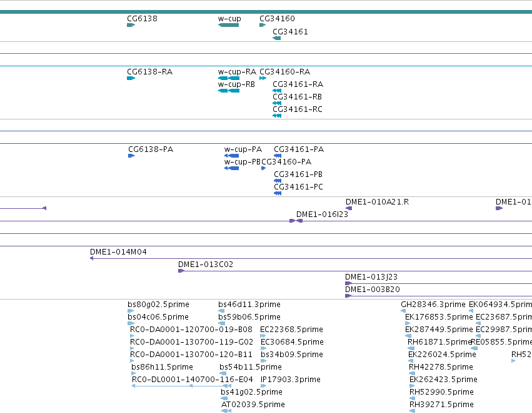The width and height of the screenshot is (532, 414).
Task: Click the RH42278.5prime EST label
Action: pos(441,367)
